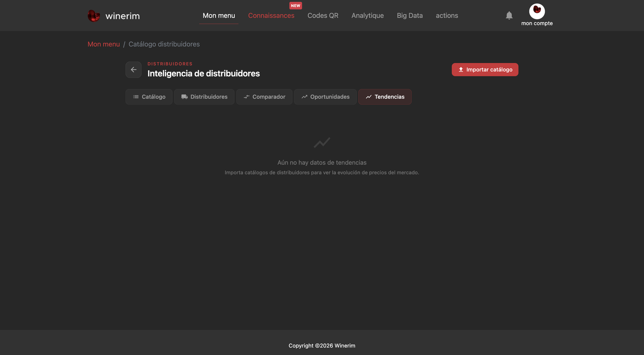The width and height of the screenshot is (644, 355).
Task: Go to Codes QR
Action: 323,15
